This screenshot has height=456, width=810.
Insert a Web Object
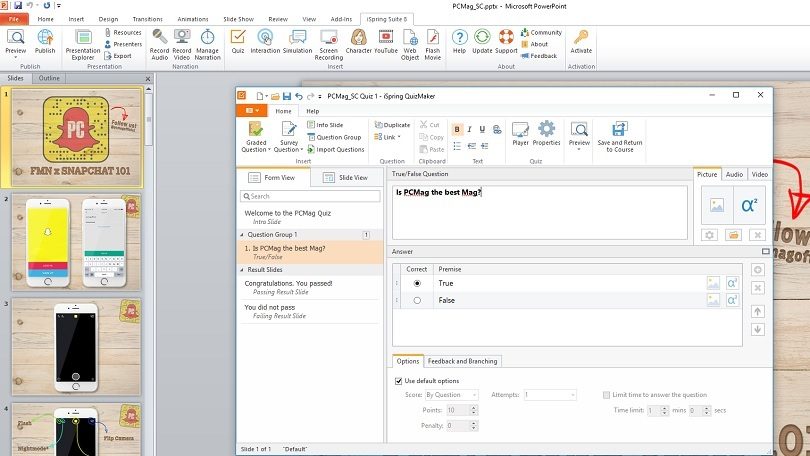point(410,44)
